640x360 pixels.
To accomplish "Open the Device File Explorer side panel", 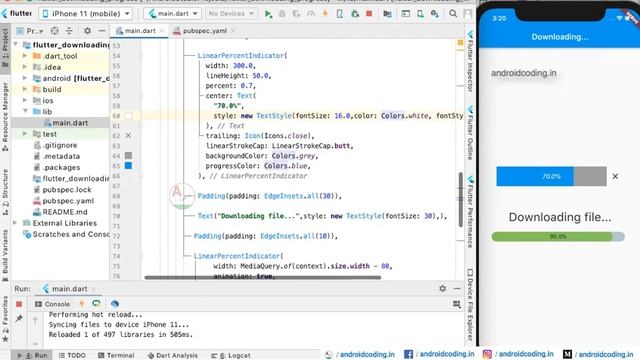I will click(x=470, y=304).
